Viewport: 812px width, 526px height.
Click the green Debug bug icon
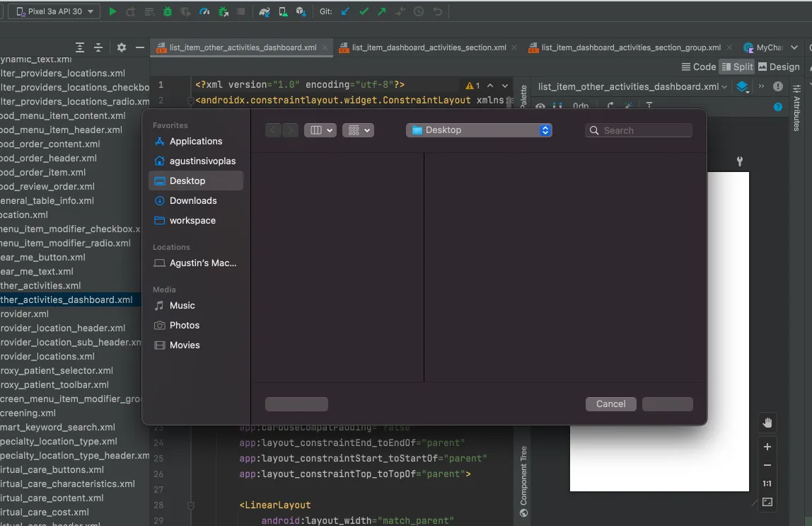tap(168, 11)
